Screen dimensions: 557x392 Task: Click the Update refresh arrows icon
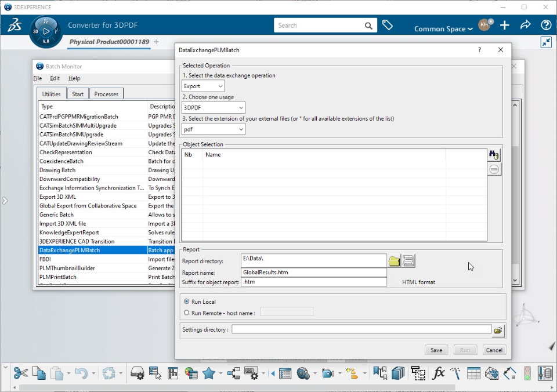pos(108,373)
